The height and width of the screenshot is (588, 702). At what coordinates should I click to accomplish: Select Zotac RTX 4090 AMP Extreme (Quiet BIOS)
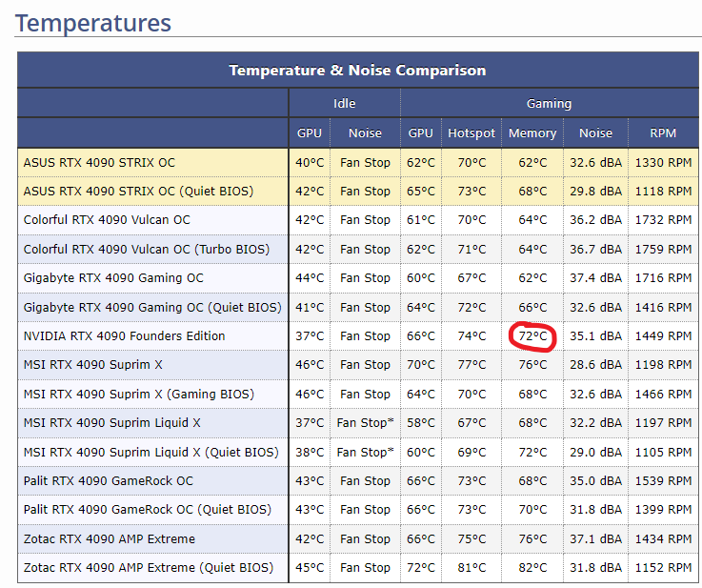[x=149, y=568]
